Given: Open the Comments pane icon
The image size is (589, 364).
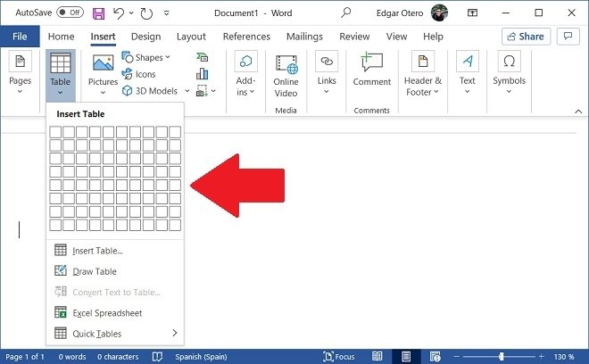Looking at the screenshot, I should [x=568, y=37].
